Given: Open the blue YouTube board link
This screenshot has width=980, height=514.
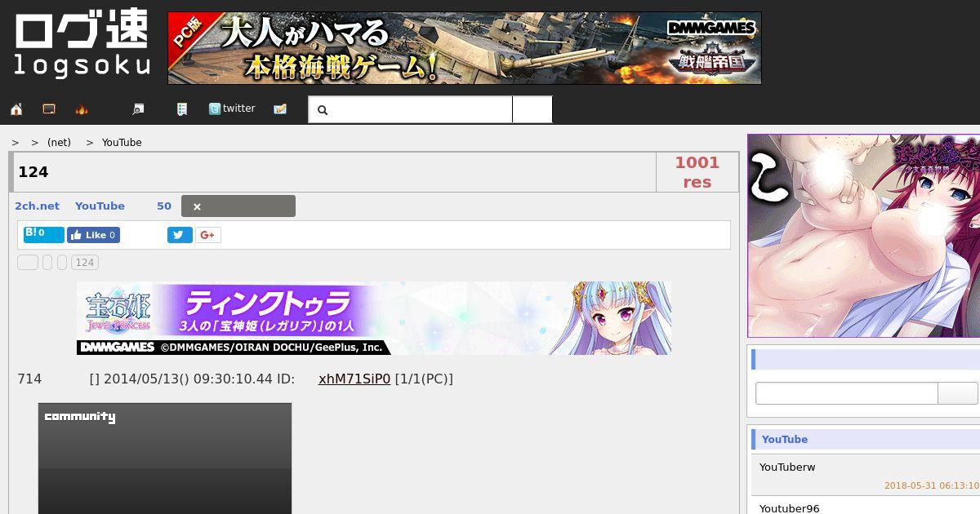Looking at the screenshot, I should coord(100,206).
